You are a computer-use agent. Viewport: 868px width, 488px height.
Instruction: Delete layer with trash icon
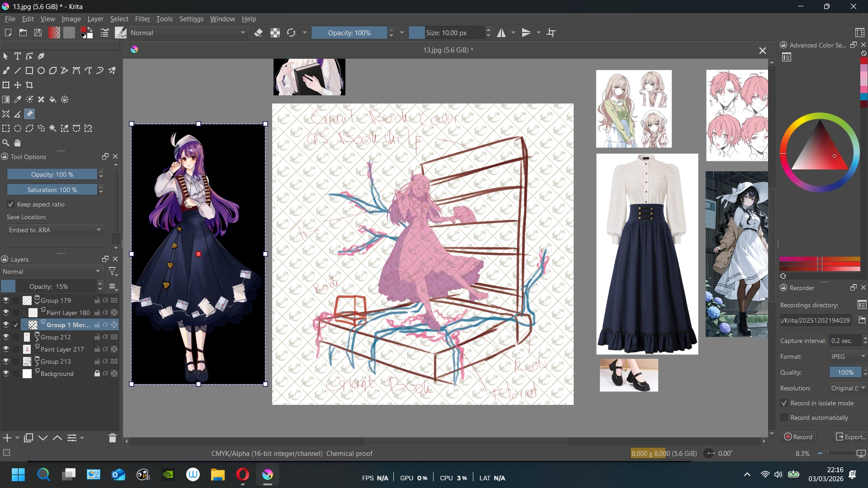(113, 438)
